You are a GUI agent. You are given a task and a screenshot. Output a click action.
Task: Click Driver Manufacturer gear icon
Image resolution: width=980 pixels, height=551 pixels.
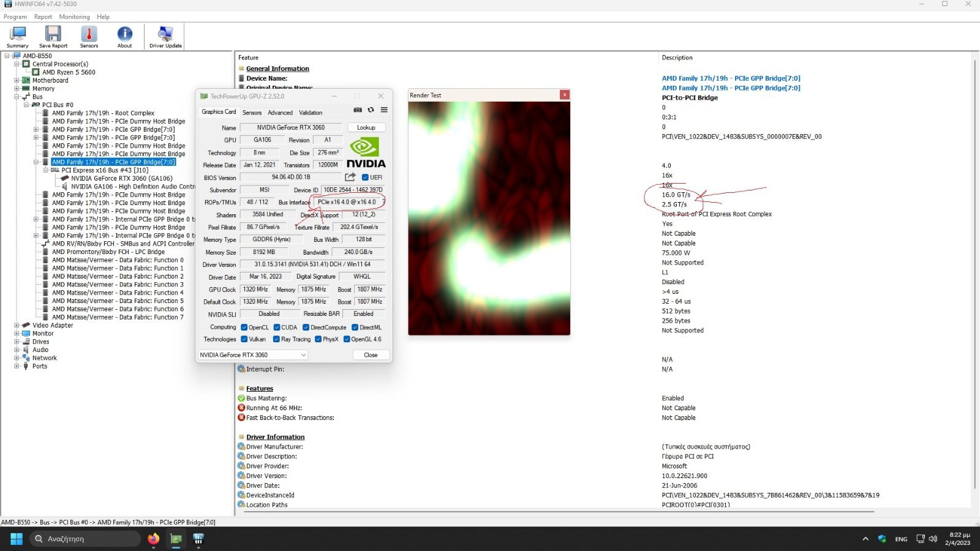click(x=241, y=446)
